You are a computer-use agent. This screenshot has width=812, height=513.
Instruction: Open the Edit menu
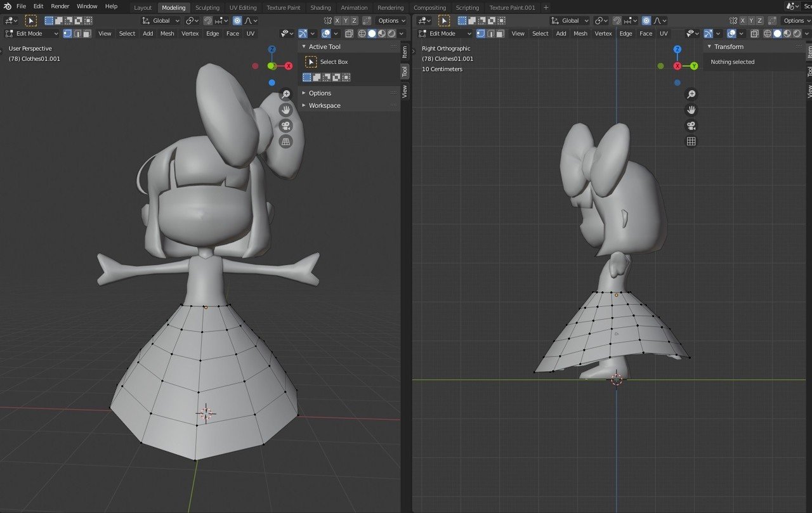39,6
